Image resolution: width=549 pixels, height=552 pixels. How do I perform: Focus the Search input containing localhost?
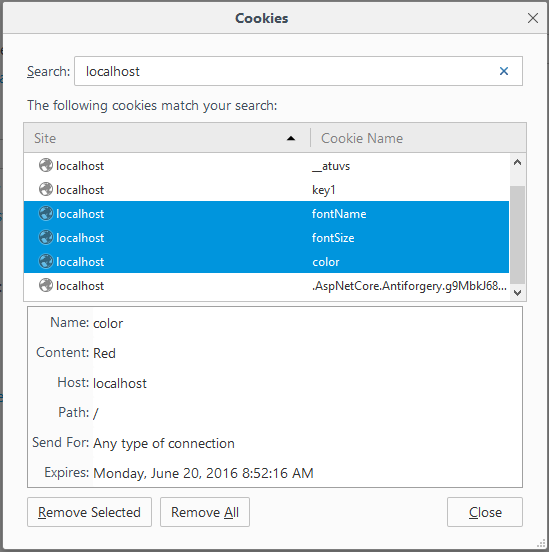pyautogui.click(x=298, y=71)
